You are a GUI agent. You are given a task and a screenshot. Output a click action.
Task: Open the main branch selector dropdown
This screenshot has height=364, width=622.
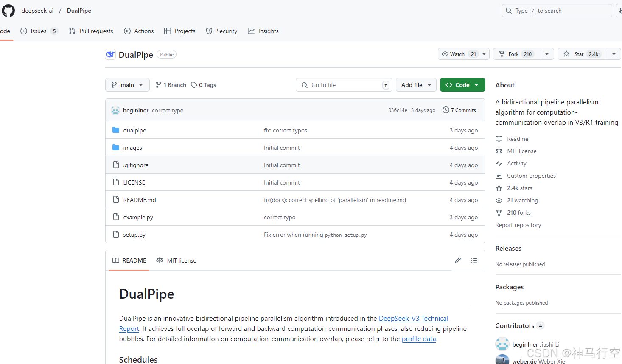(x=127, y=85)
